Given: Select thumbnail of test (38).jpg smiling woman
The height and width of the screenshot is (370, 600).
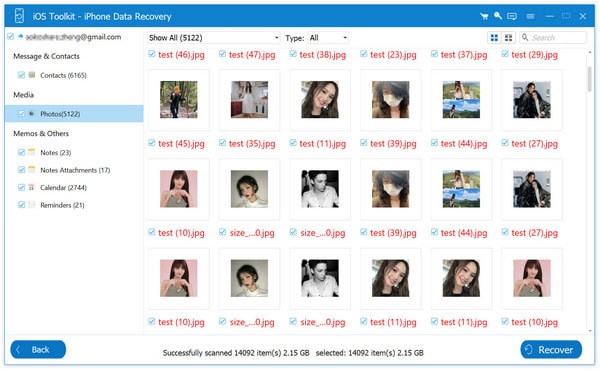Looking at the screenshot, I should coord(320,99).
